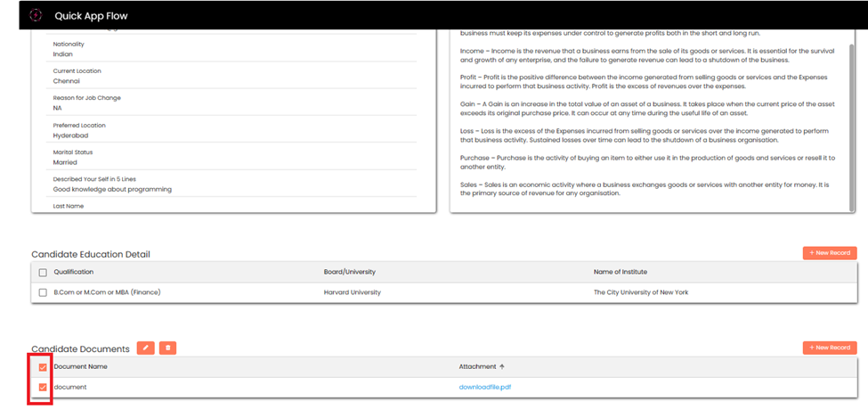The width and height of the screenshot is (868, 418).
Task: Add New Record in Candidate Documents
Action: tap(829, 348)
